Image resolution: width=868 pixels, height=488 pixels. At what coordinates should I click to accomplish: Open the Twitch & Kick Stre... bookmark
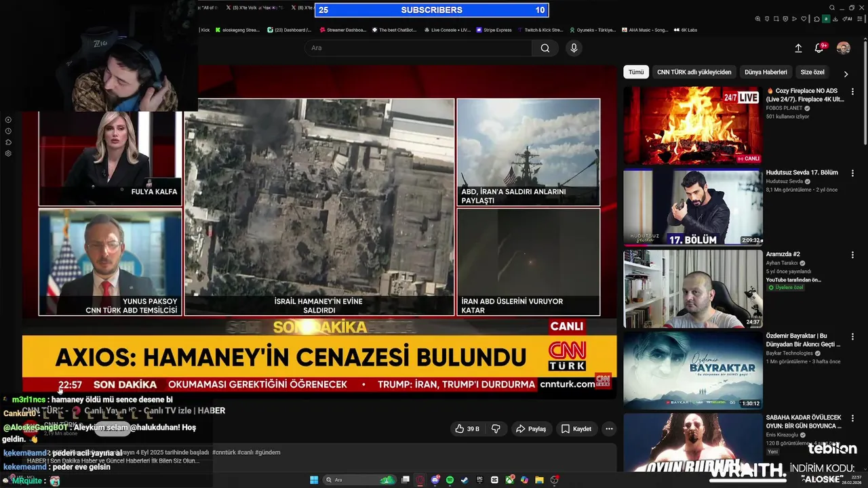(540, 30)
